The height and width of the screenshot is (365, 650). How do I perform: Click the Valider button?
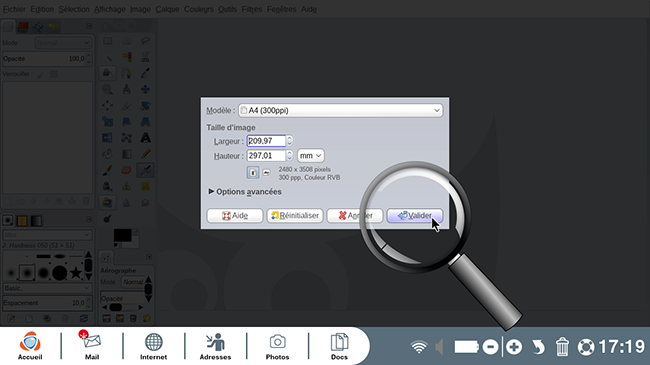(415, 215)
